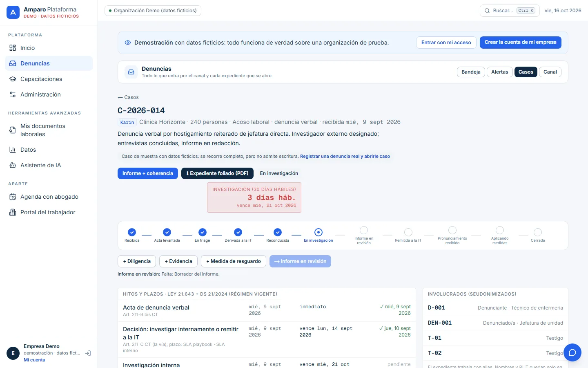This screenshot has height=368, width=588.
Task: Focus the Buscar search field
Action: click(x=510, y=11)
